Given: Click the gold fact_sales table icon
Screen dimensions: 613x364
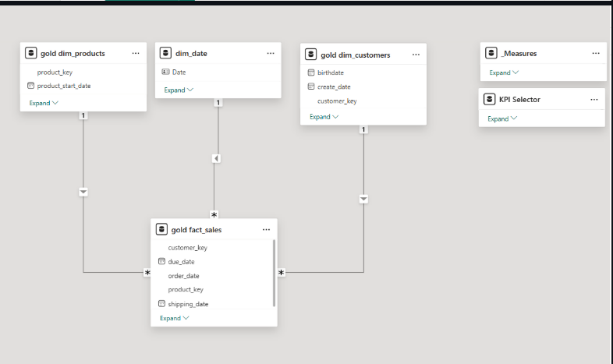Looking at the screenshot, I should [162, 229].
